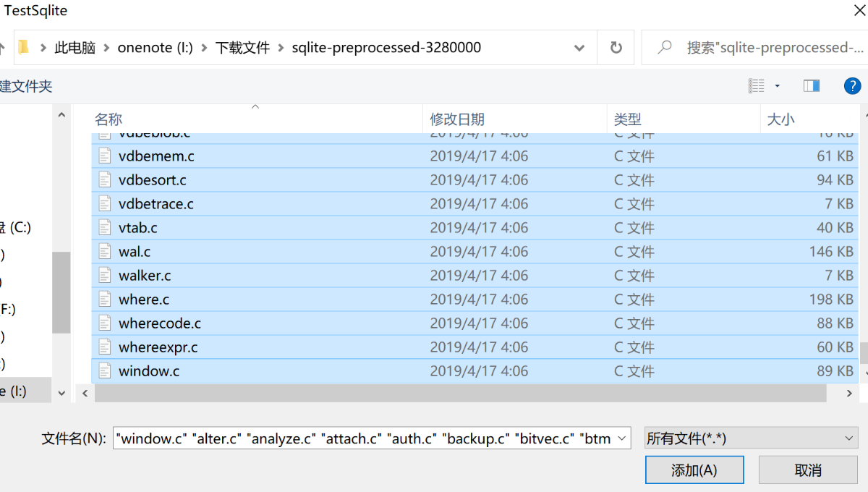Sort by 大小 column header
This screenshot has height=492, width=868.
809,119
